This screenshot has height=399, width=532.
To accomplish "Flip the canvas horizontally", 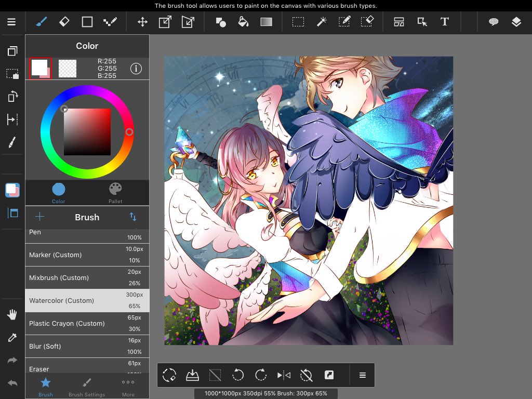I will point(284,375).
